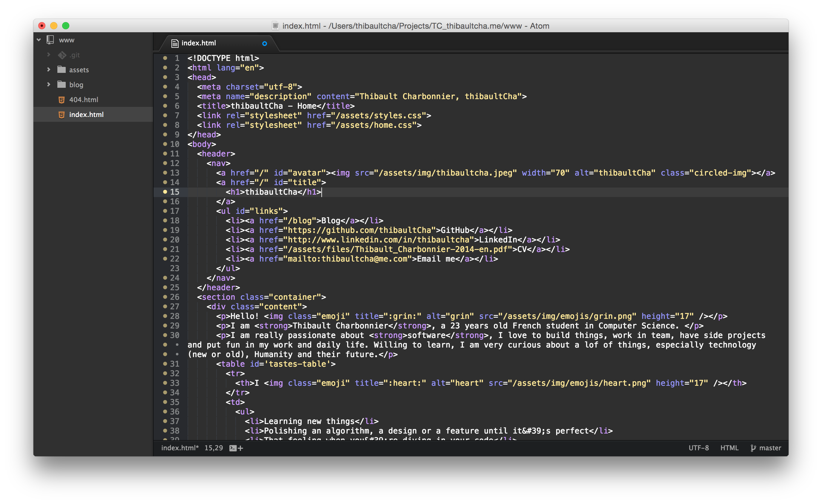The height and width of the screenshot is (504, 822).
Task: Open 404.html from the tree view
Action: click(x=84, y=99)
